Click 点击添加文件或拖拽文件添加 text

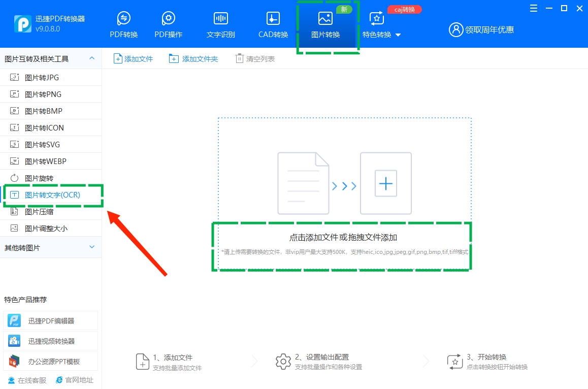pos(343,238)
